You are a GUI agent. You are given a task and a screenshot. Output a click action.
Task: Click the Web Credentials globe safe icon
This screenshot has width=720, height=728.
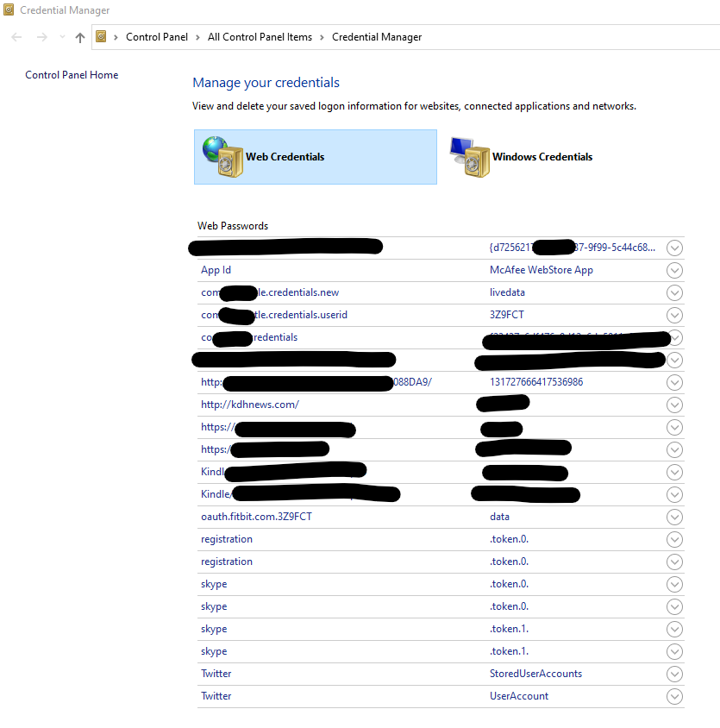[222, 157]
